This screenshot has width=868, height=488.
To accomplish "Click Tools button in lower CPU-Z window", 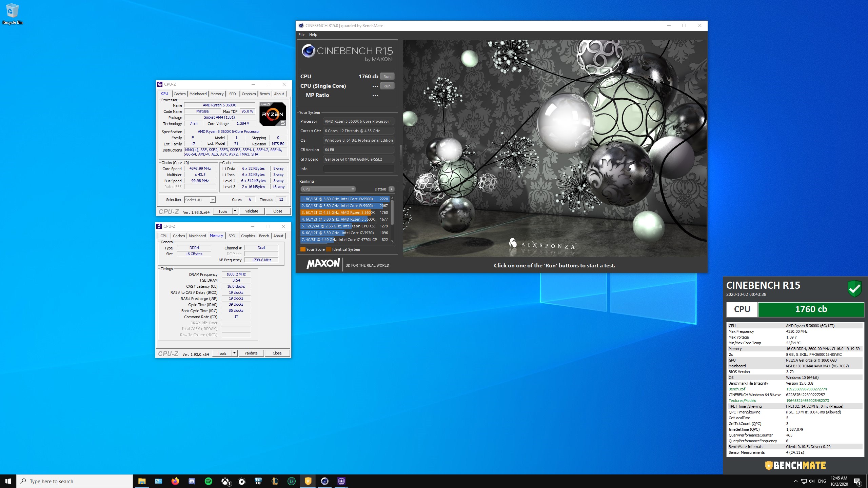I will 222,353.
